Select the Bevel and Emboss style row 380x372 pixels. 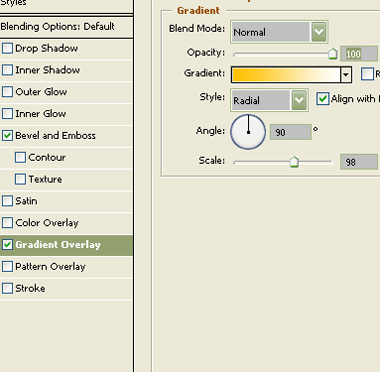[x=66, y=136]
